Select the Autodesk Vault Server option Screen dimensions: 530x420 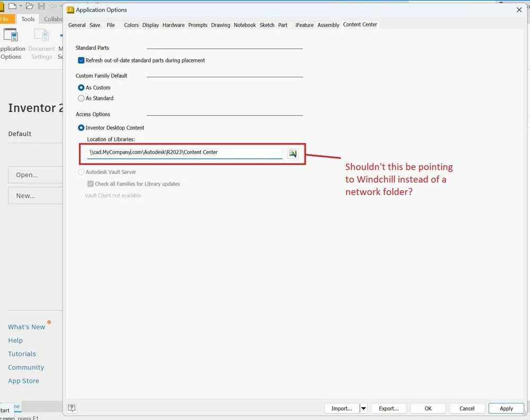coord(81,171)
